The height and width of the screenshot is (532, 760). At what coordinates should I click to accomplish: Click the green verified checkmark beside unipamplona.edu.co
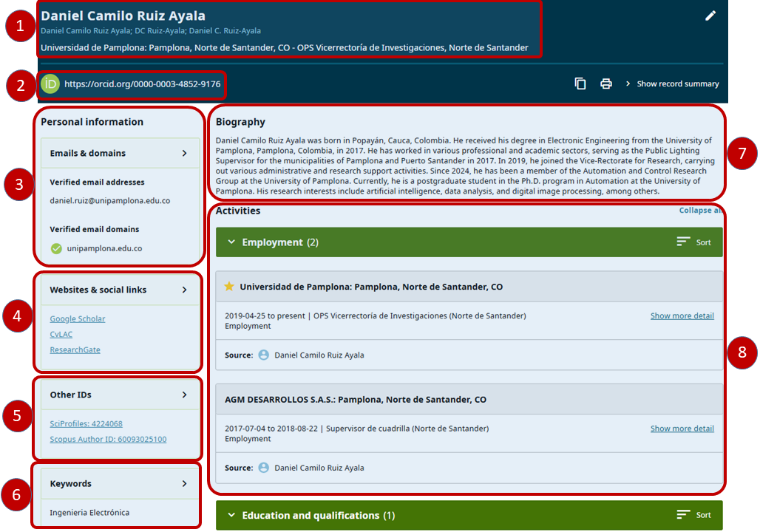click(x=56, y=248)
